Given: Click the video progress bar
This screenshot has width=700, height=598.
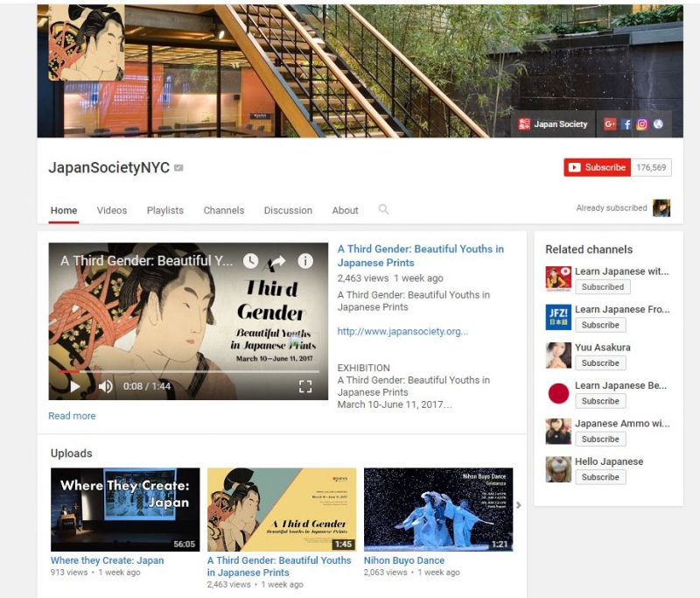Looking at the screenshot, I should [x=175, y=371].
